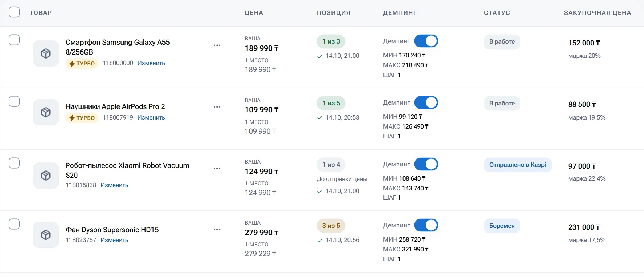Disable dumping for AirPods Pro 2
The height and width of the screenshot is (278, 644).
coord(426,102)
